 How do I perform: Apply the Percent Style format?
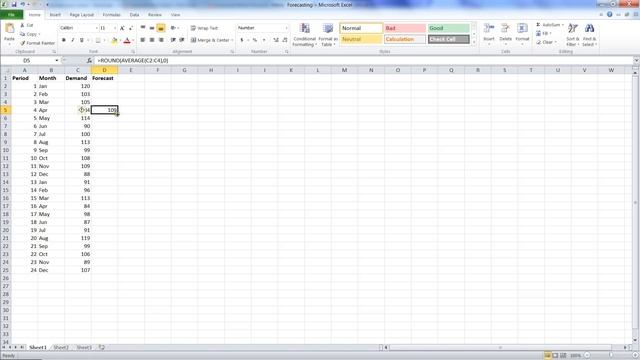pyautogui.click(x=255, y=40)
